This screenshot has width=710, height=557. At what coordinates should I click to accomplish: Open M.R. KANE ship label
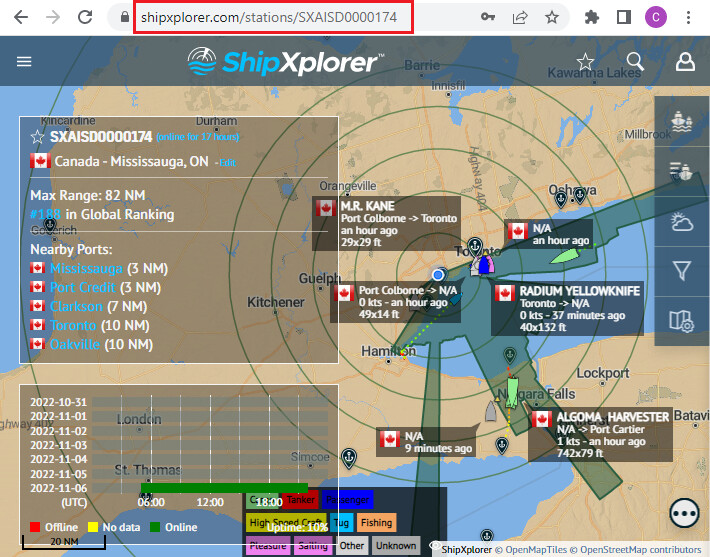(x=386, y=224)
